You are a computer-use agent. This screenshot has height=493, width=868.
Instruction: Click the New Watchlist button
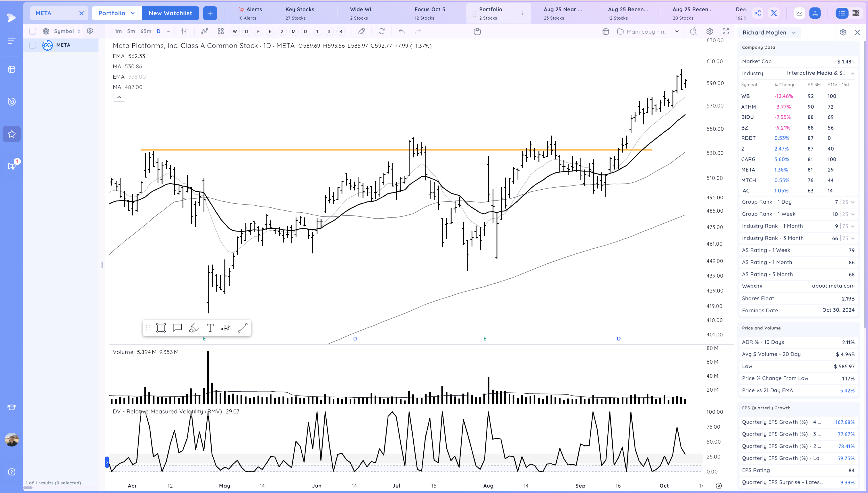[170, 13]
